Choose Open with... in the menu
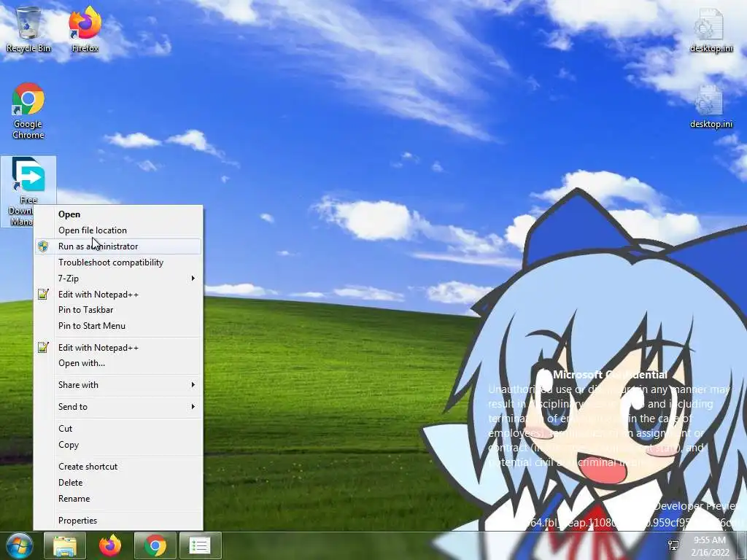 pyautogui.click(x=118, y=363)
